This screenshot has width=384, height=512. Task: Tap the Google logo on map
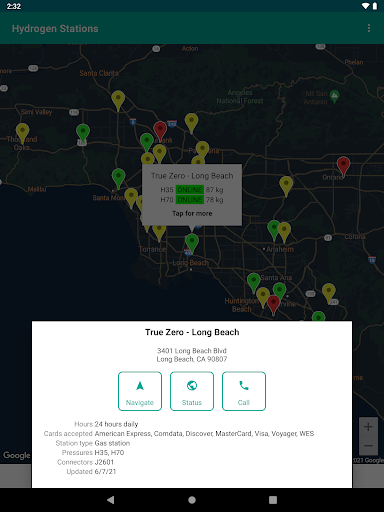point(17,455)
